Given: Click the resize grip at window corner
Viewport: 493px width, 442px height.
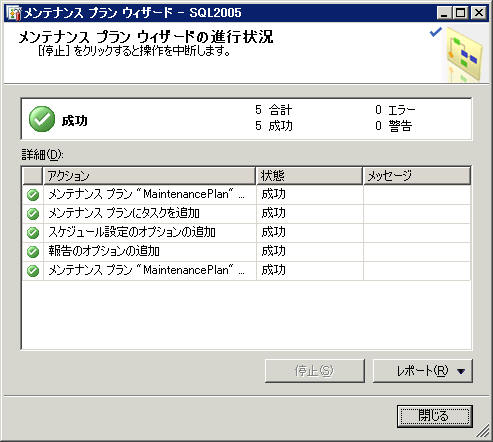Looking at the screenshot, I should (x=483, y=432).
